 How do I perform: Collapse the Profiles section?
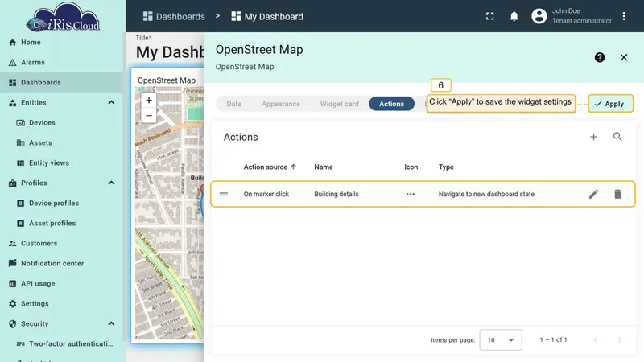111,183
